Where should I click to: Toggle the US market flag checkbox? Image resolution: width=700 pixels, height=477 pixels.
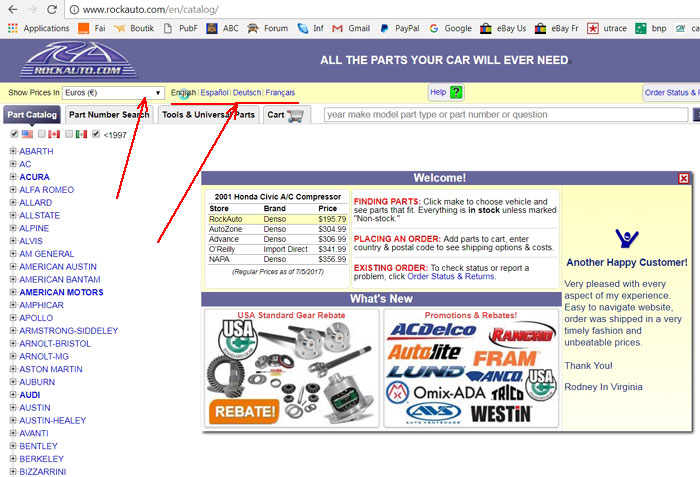point(14,134)
